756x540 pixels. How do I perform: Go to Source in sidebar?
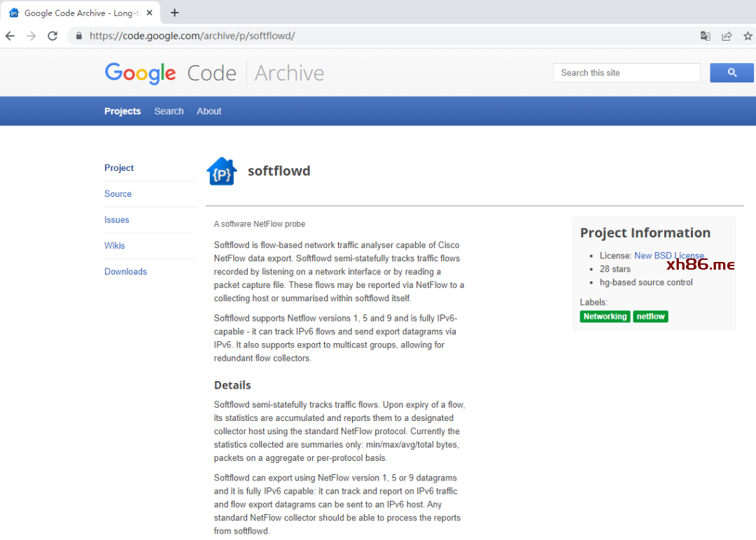118,194
